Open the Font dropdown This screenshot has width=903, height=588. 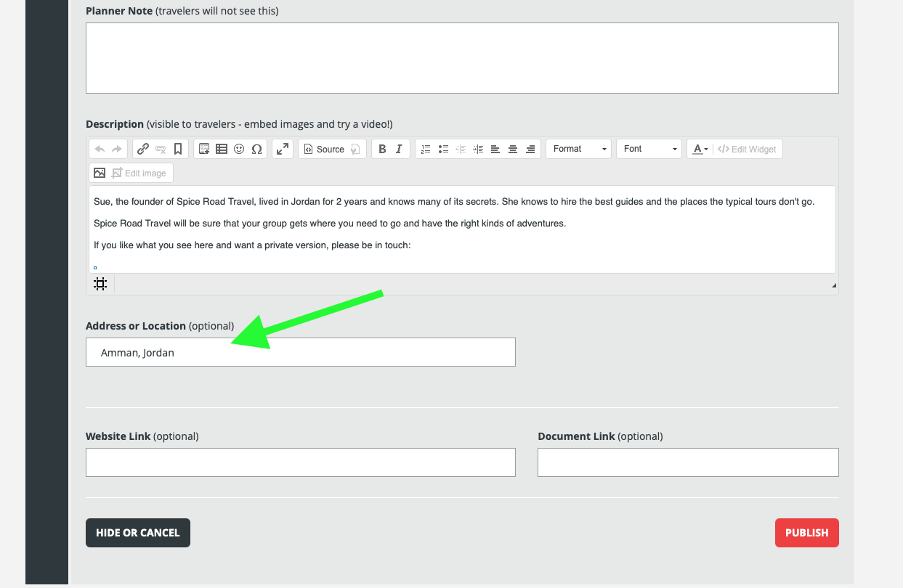pyautogui.click(x=649, y=149)
